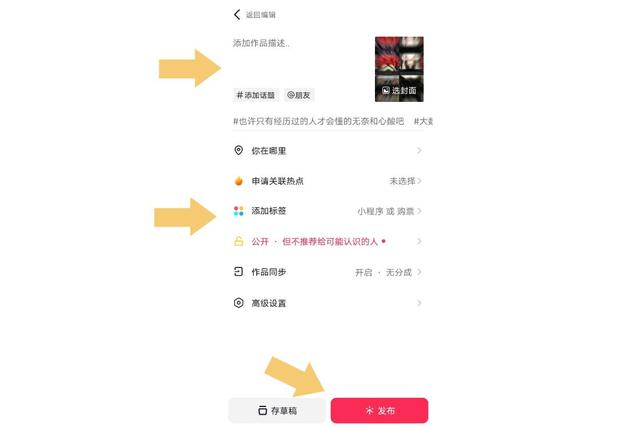
Task: Click the @朋友 mention chip
Action: pyautogui.click(x=299, y=95)
